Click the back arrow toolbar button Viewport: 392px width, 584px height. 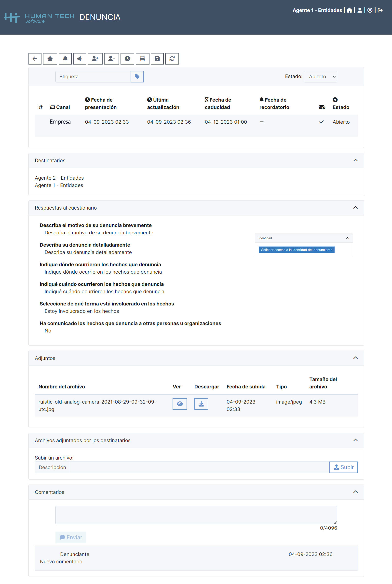click(35, 59)
